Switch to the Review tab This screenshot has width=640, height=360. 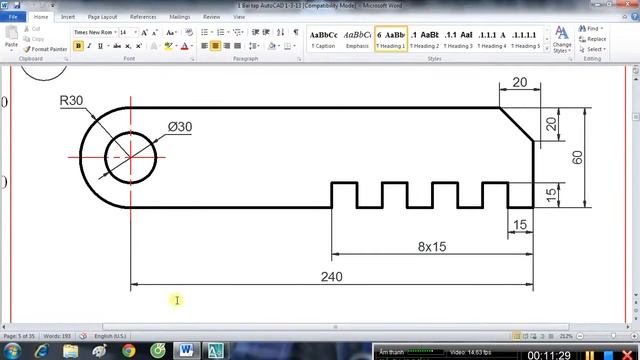211,17
